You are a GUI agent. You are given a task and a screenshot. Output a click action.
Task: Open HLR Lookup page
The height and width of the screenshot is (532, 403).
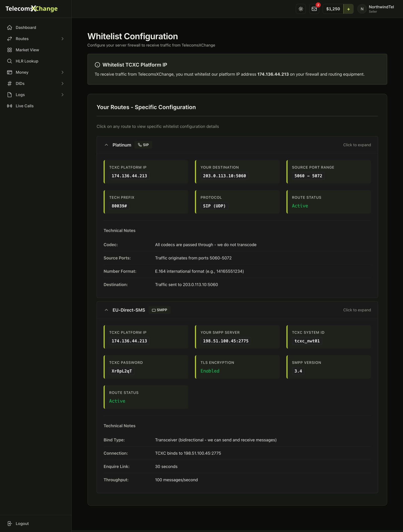(36, 61)
